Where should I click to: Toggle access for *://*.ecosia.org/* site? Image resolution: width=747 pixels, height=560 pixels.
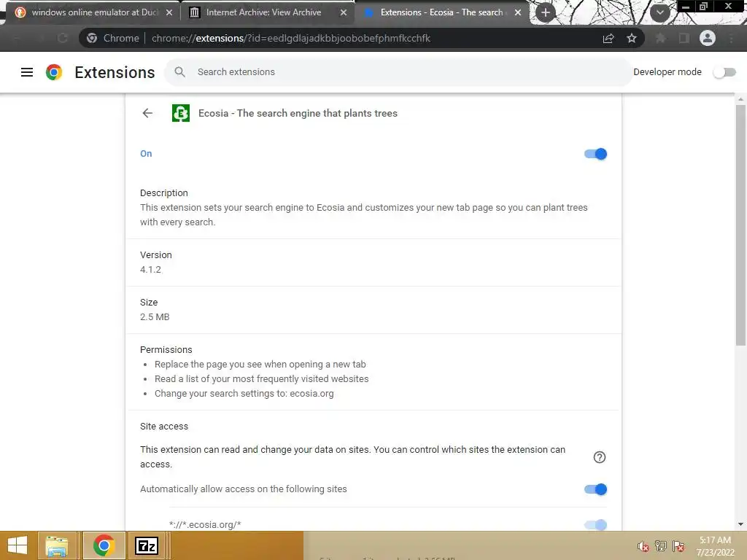595,525
